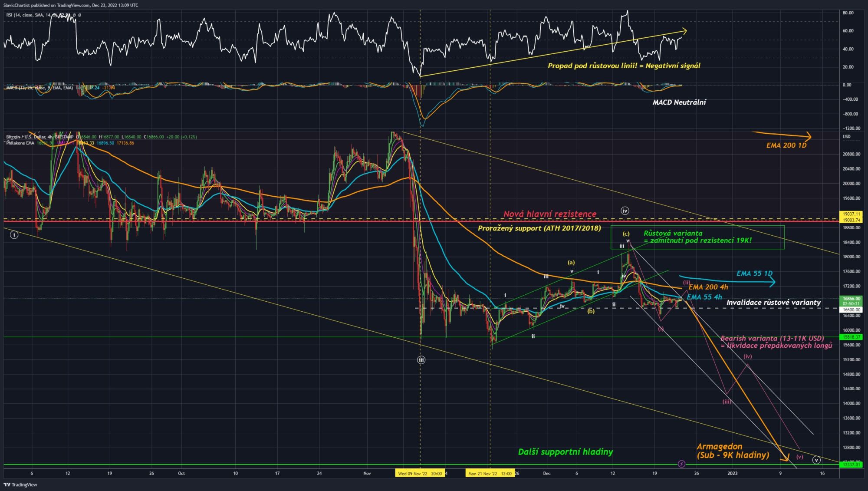Click the green 16866.00 current price label

[x=852, y=301]
